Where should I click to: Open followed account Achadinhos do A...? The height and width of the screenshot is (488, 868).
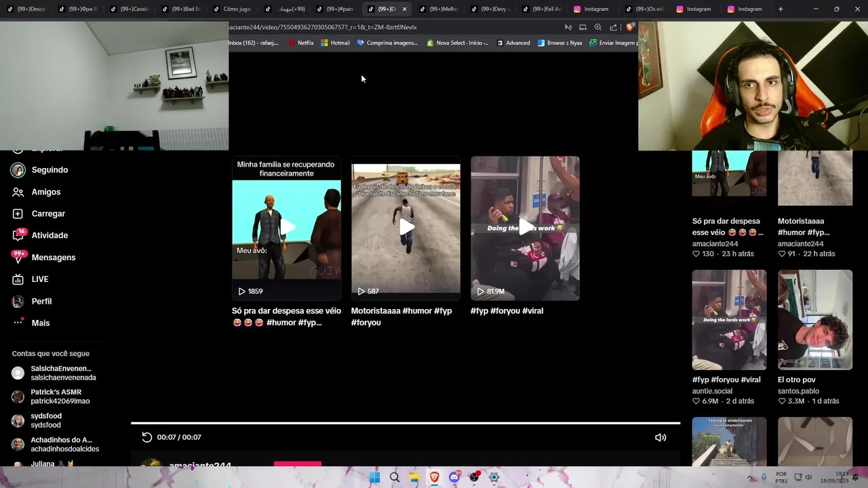click(56, 444)
